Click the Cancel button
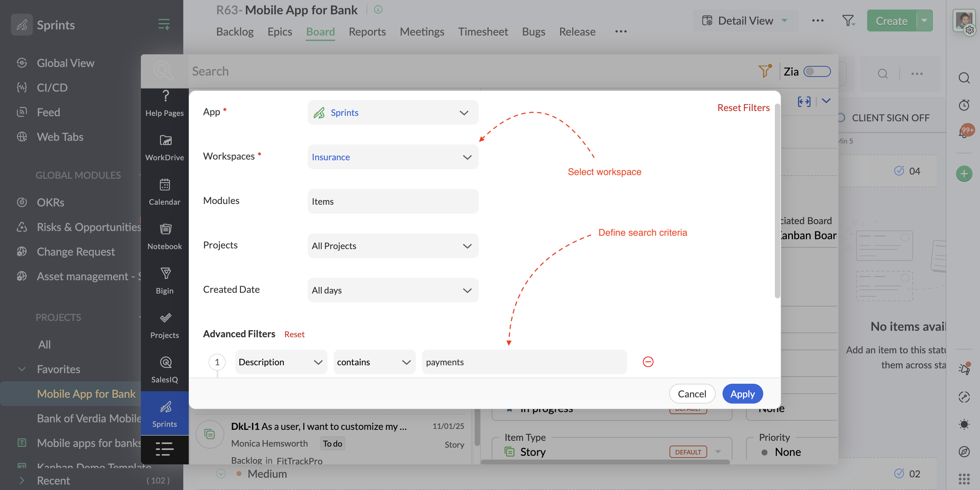980x490 pixels. click(x=692, y=394)
